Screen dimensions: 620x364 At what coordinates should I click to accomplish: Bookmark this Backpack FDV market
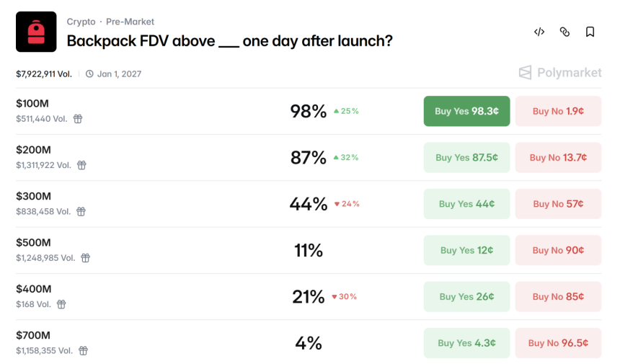pos(590,32)
